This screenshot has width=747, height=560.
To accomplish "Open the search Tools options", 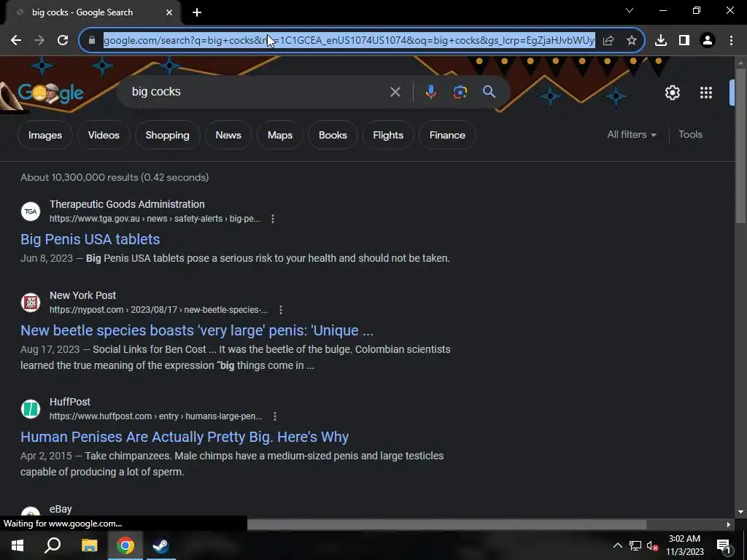I will tap(690, 135).
